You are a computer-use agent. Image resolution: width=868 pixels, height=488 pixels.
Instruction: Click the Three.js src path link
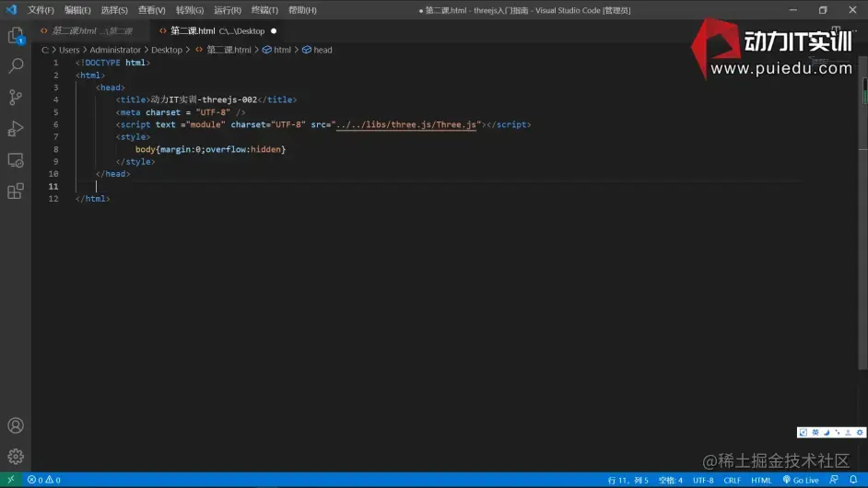click(x=406, y=124)
